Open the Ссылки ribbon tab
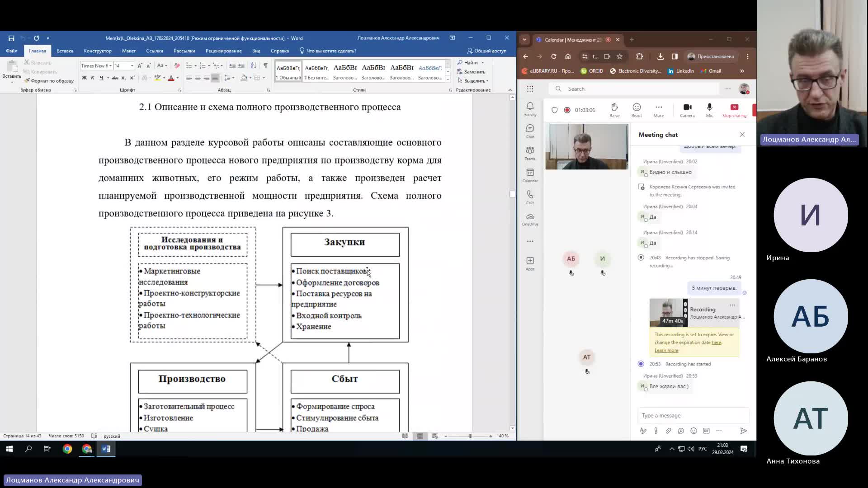The height and width of the screenshot is (488, 868). point(155,51)
